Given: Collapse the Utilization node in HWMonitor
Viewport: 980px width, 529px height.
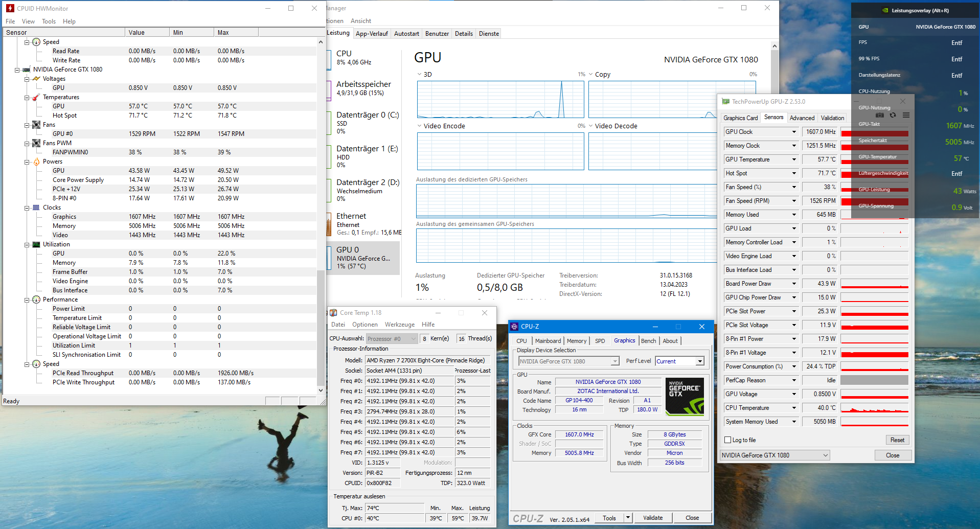Looking at the screenshot, I should (27, 245).
